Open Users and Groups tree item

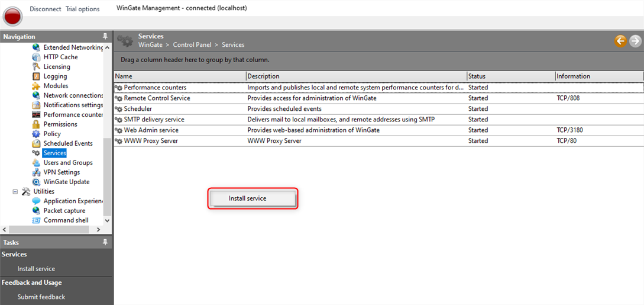pos(68,162)
